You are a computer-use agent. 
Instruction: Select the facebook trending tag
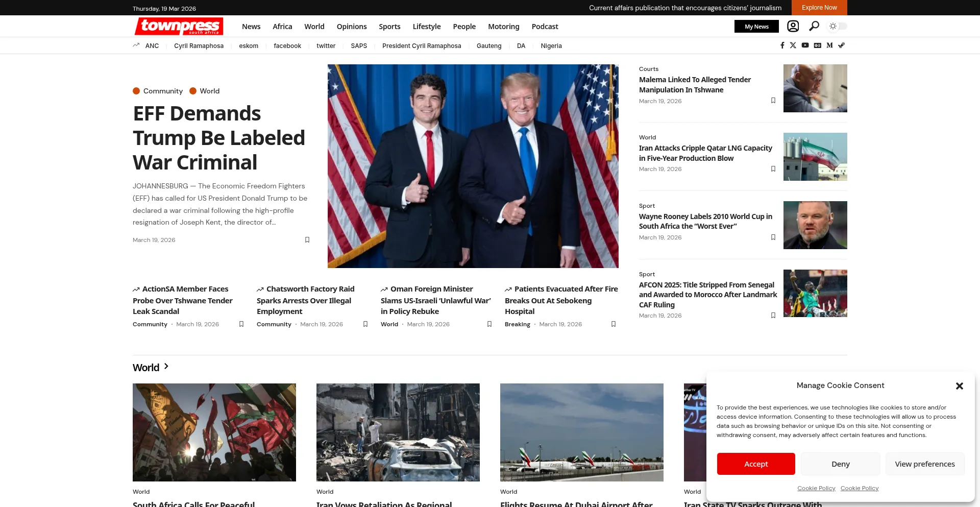pyautogui.click(x=287, y=46)
